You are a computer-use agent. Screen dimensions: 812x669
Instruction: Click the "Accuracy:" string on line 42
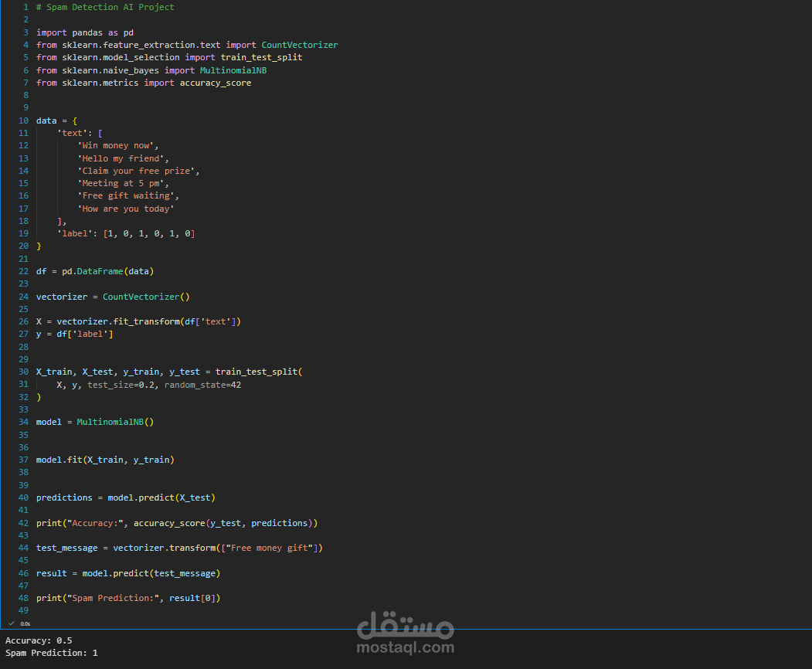click(x=95, y=523)
